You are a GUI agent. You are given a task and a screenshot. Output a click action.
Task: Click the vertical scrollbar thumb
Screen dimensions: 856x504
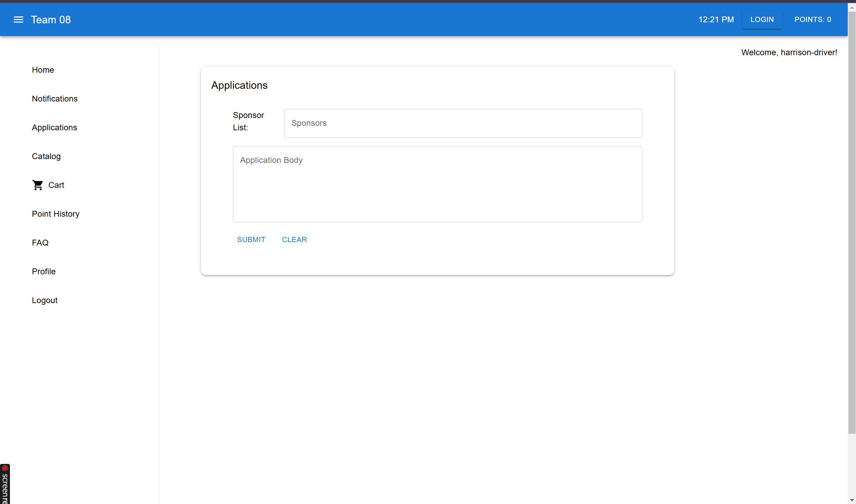[852, 223]
